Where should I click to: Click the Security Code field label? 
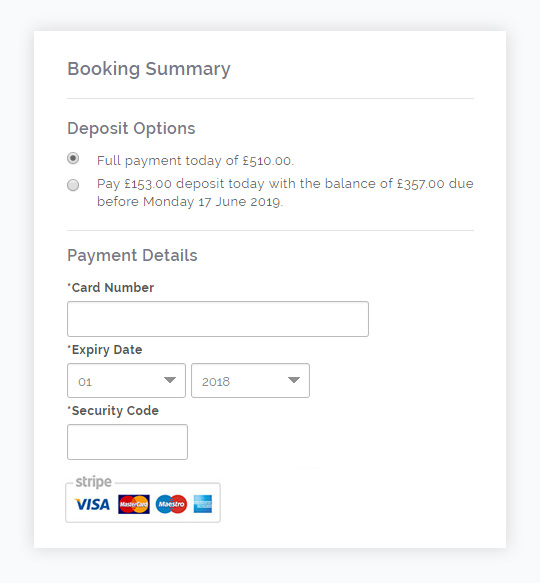coord(113,410)
